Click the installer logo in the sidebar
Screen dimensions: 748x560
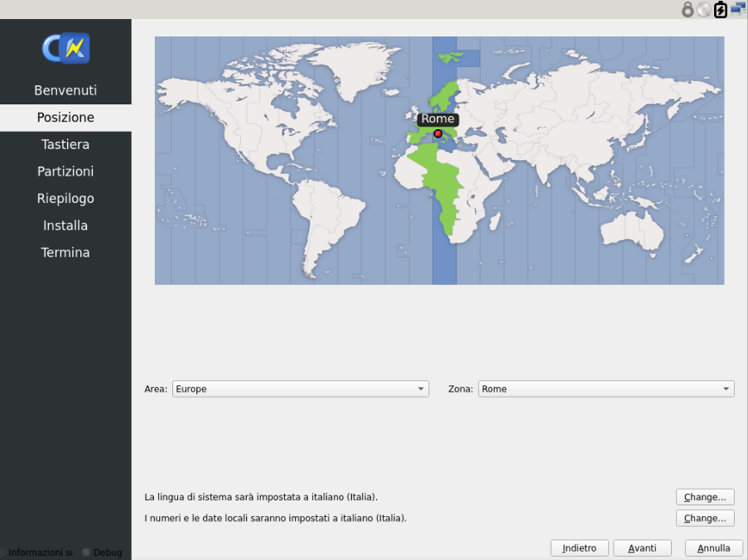(x=65, y=49)
